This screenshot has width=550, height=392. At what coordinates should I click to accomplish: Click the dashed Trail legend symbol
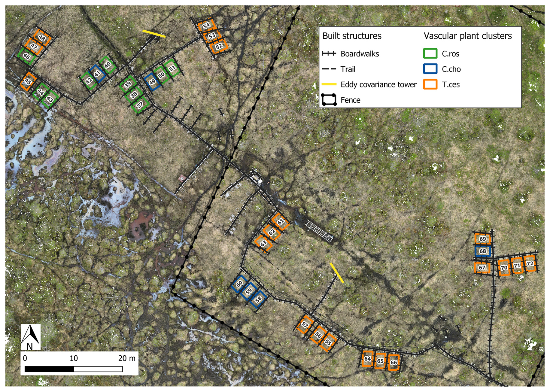(x=329, y=69)
